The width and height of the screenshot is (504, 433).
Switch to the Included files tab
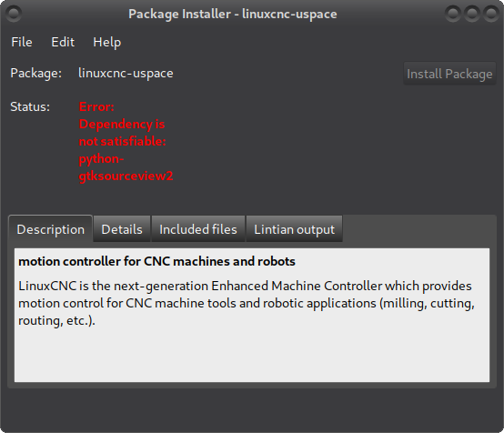pyautogui.click(x=198, y=229)
